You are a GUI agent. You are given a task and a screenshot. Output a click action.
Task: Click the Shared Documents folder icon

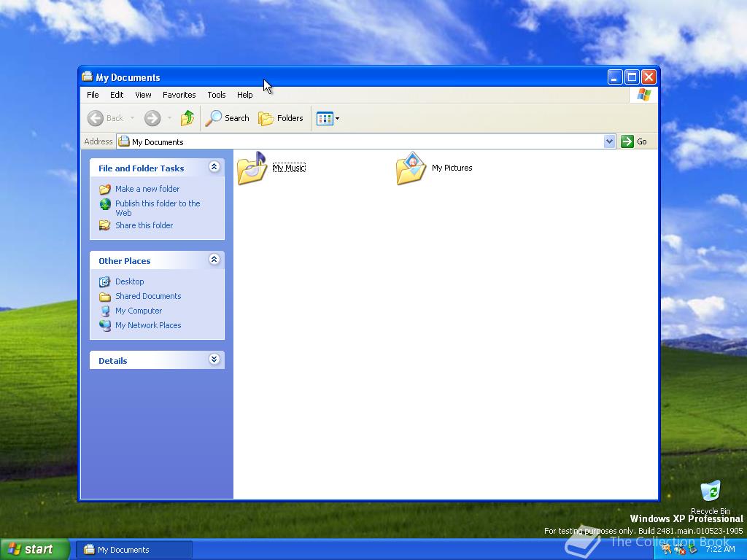105,297
